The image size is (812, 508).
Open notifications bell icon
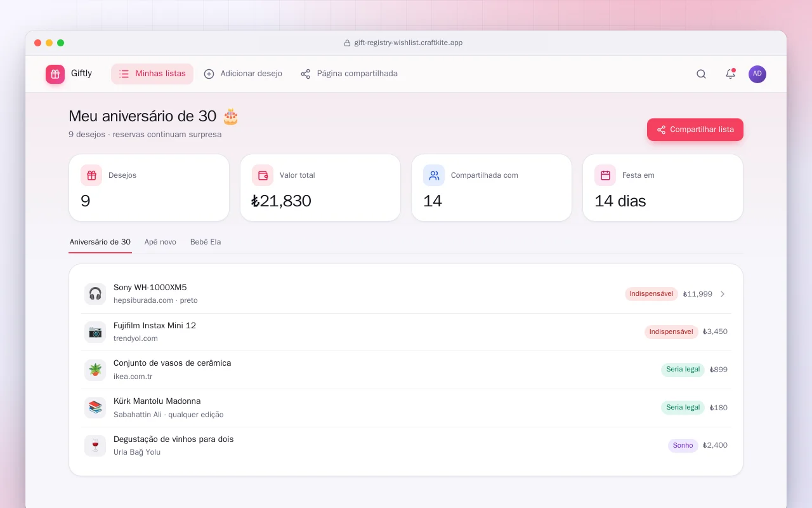[730, 74]
